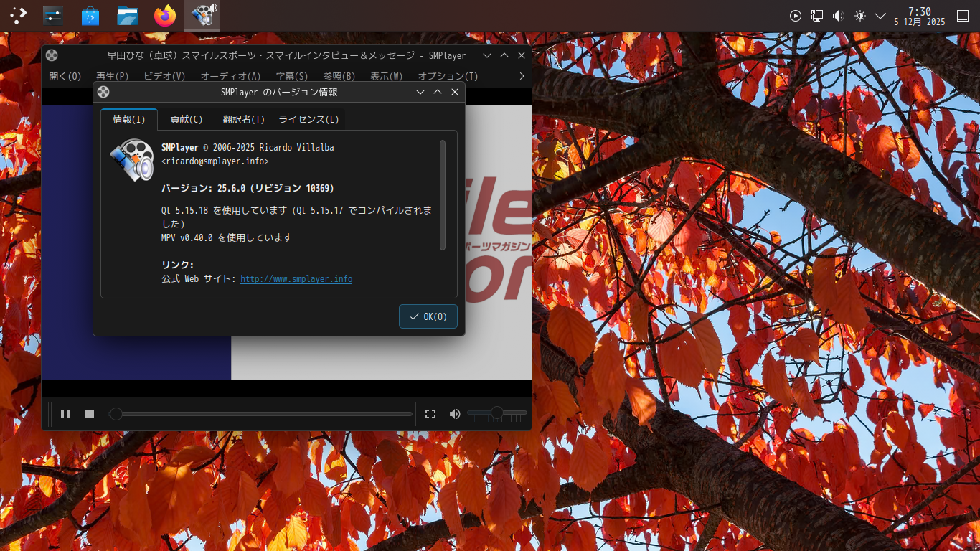Maximize the version info dialog

pos(438,92)
